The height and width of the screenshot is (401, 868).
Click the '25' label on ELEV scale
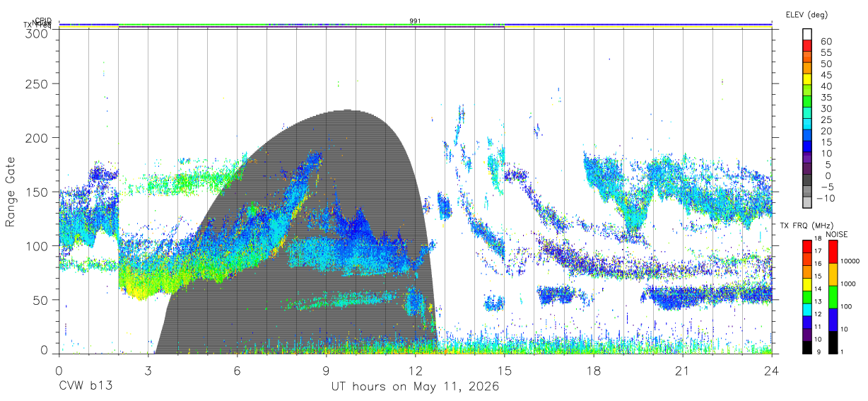tap(826, 120)
